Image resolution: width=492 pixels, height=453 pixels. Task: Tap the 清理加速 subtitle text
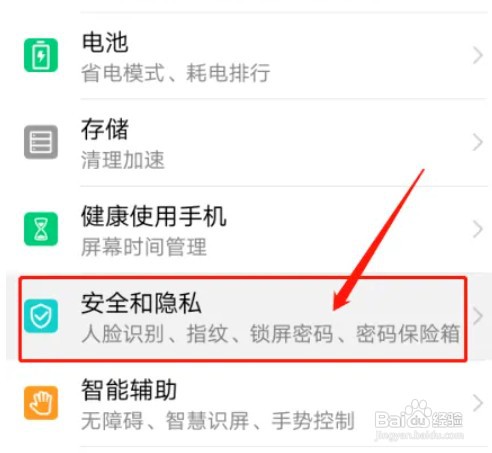tap(123, 160)
